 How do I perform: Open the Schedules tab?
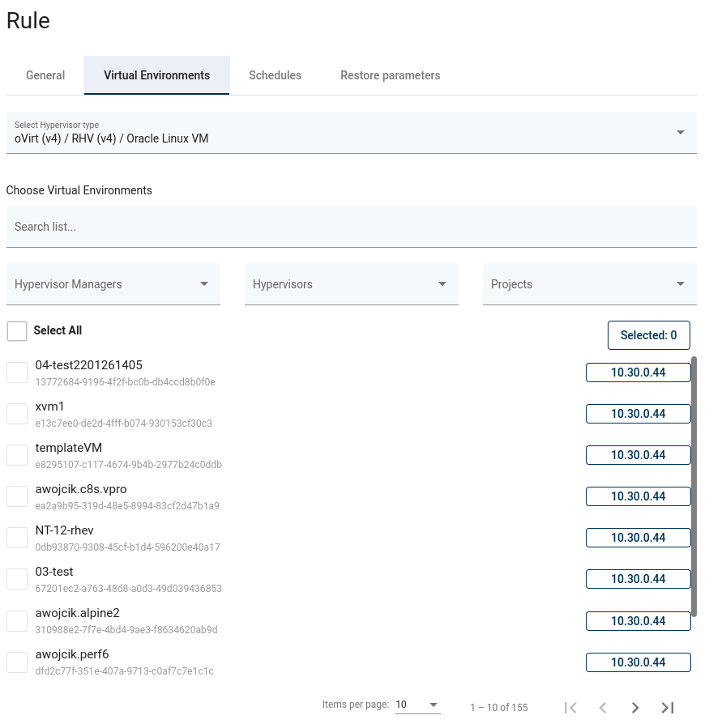click(x=275, y=75)
